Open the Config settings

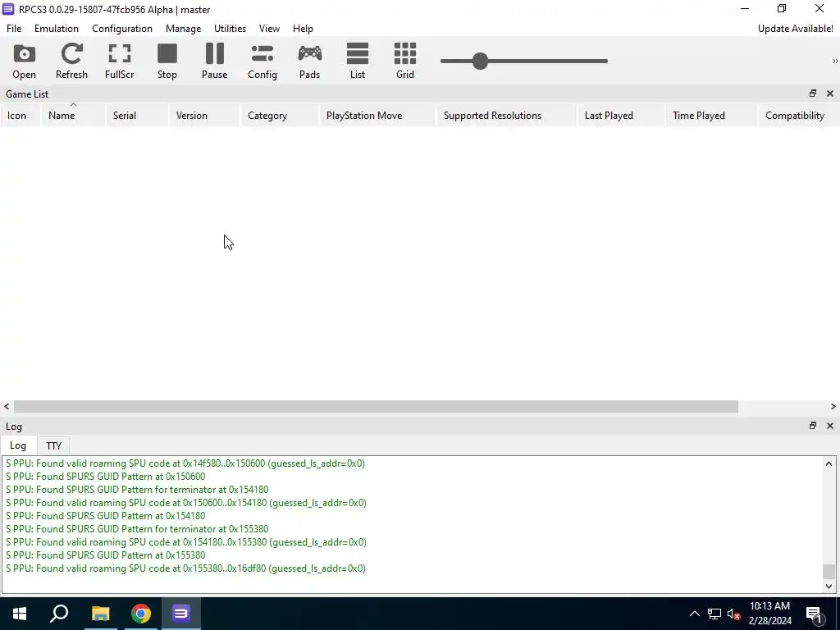[x=262, y=61]
